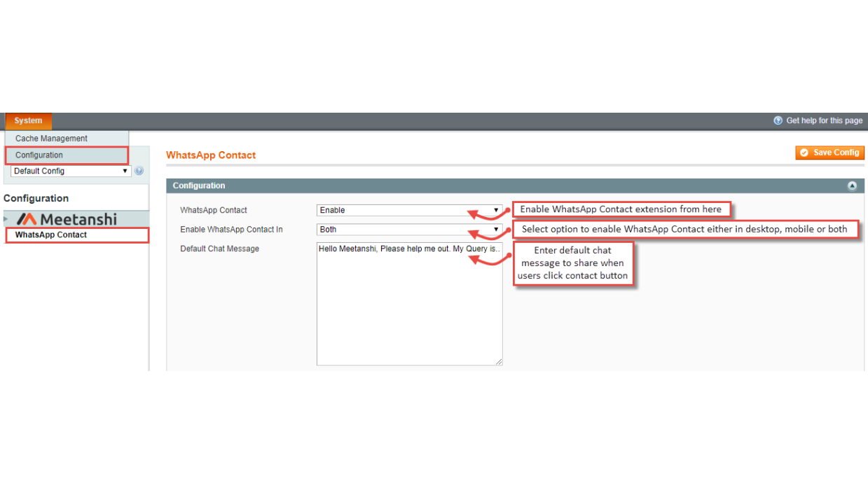This screenshot has width=868, height=483.
Task: Open the WhatsApp Contact Enable dropdown
Action: coord(409,210)
